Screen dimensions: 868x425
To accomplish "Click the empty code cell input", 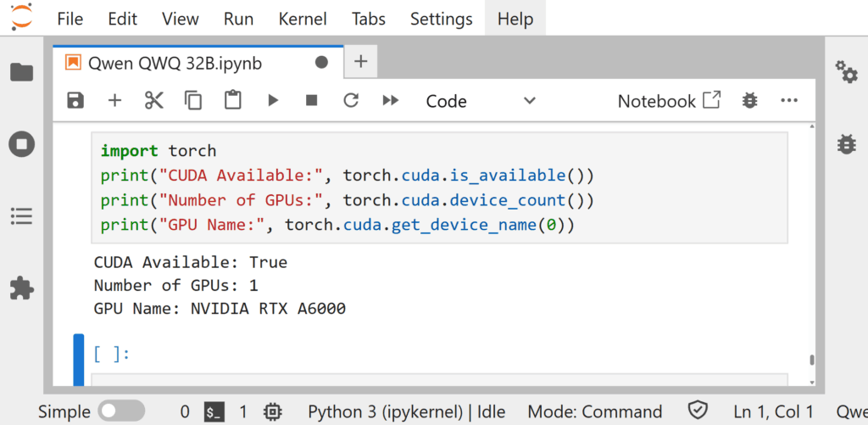I will 439,382.
